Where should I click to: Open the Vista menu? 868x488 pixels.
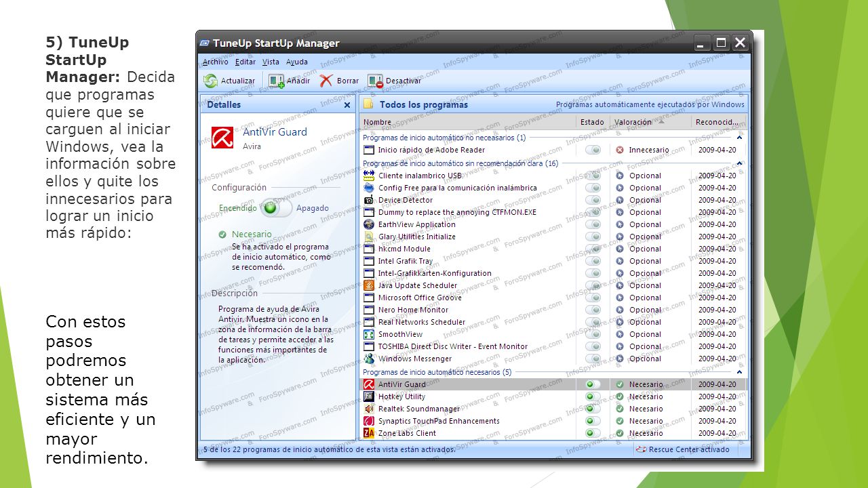tap(271, 62)
